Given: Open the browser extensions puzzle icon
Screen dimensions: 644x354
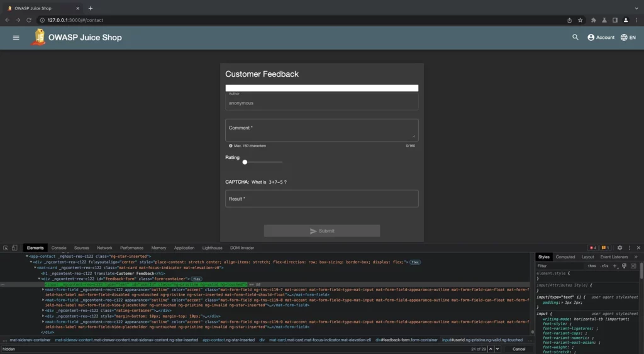Looking at the screenshot, I should [594, 20].
